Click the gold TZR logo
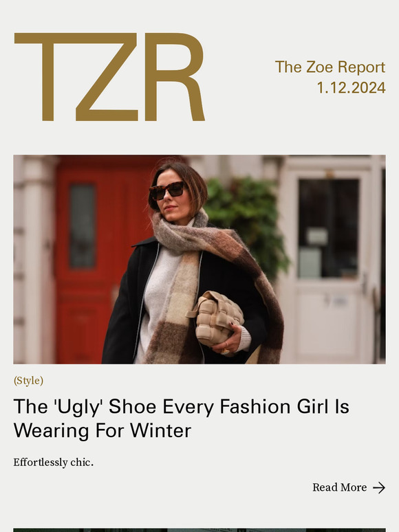Image resolution: width=399 pixels, height=532 pixels. [x=109, y=77]
